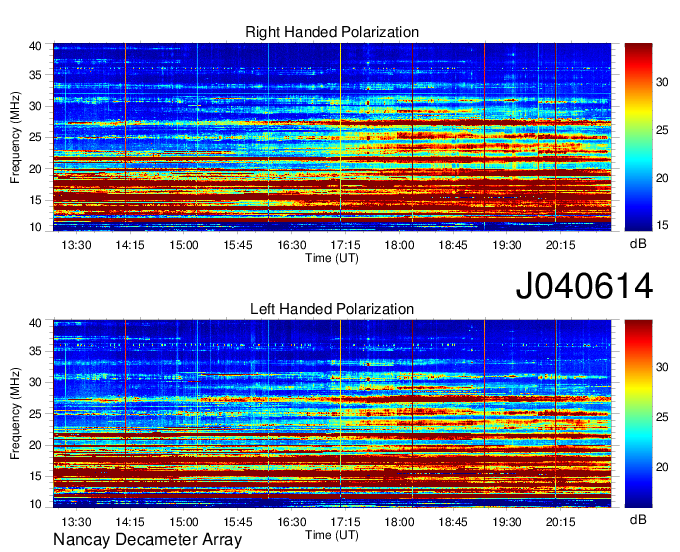Click the 40 MHz tick on Right Handed plot
Viewport: 680px width, 552px height.
(36, 46)
